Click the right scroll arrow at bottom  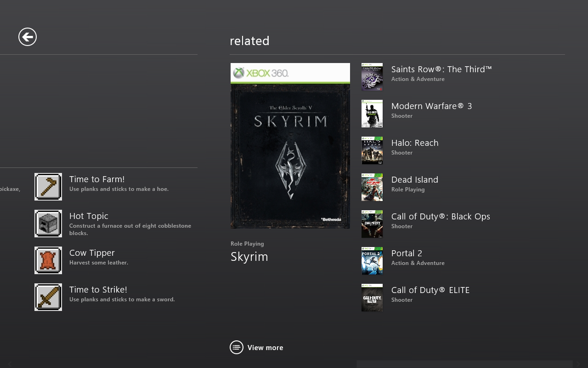point(579,364)
